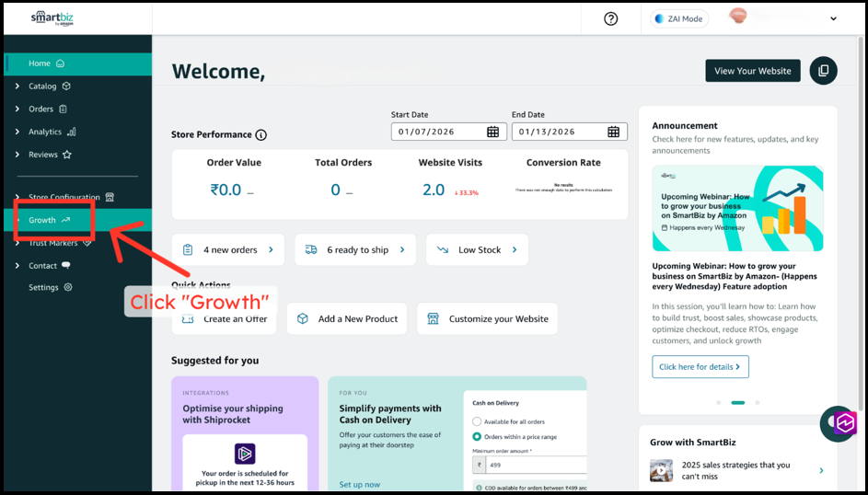The image size is (868, 495).
Task: Expand the Analytics sidebar section
Action: click(17, 132)
